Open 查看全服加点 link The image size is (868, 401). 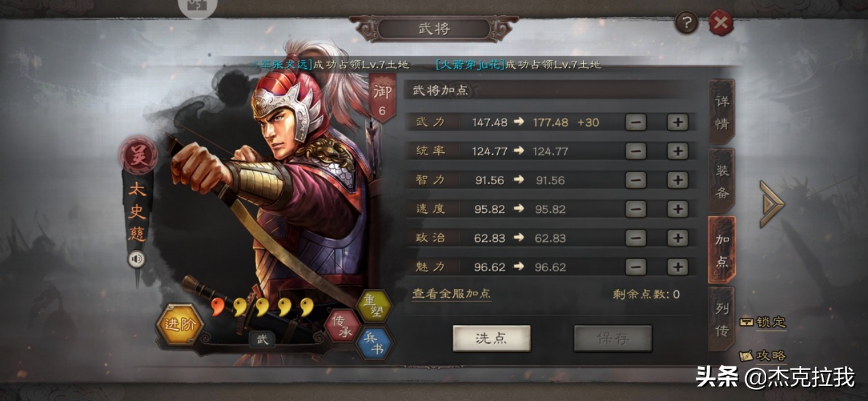452,294
